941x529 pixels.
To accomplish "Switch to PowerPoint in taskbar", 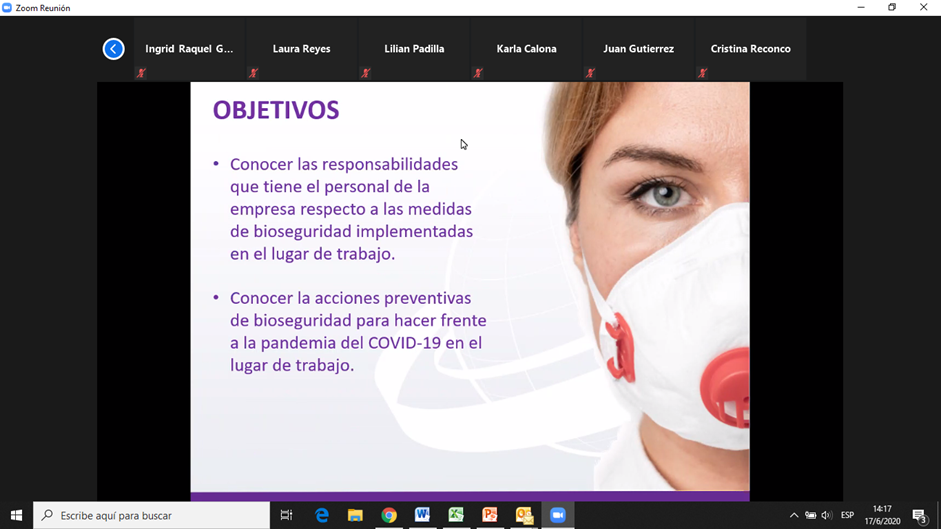I will (x=490, y=515).
